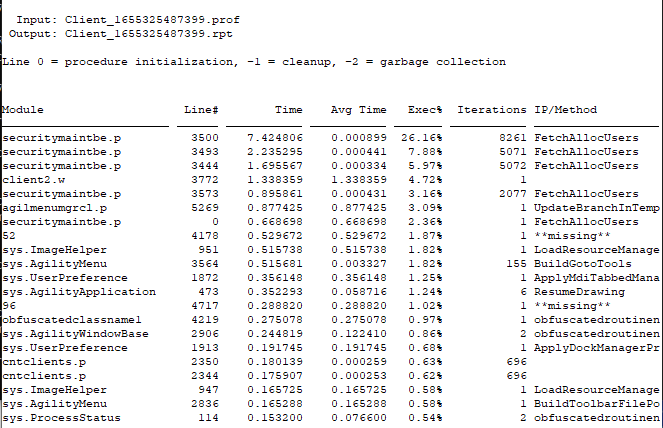The height and width of the screenshot is (428, 663).
Task: Click sys.AgilityMenu module on line 3564
Action: (54, 264)
